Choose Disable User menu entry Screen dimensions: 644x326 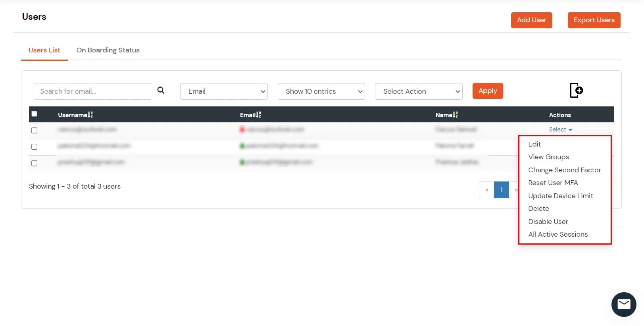(548, 222)
